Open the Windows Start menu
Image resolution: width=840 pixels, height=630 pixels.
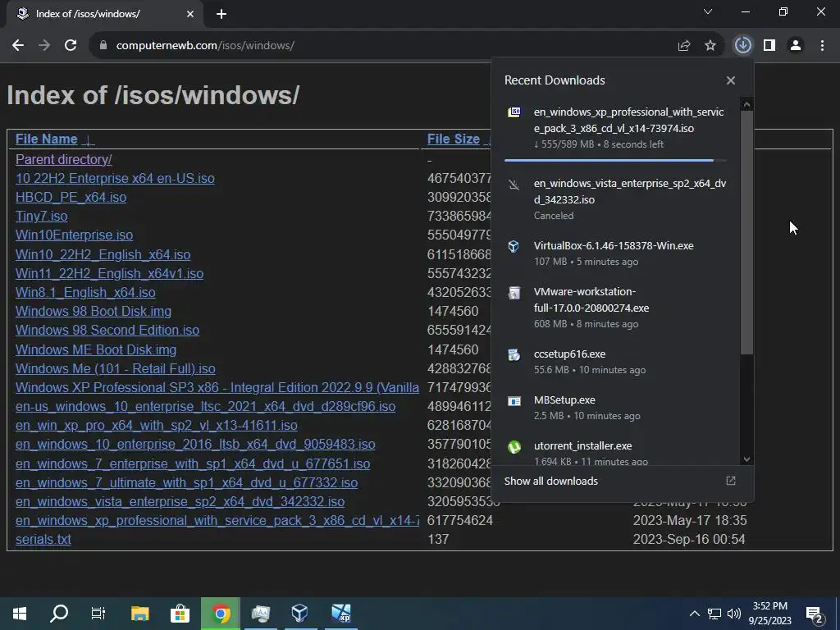click(20, 614)
